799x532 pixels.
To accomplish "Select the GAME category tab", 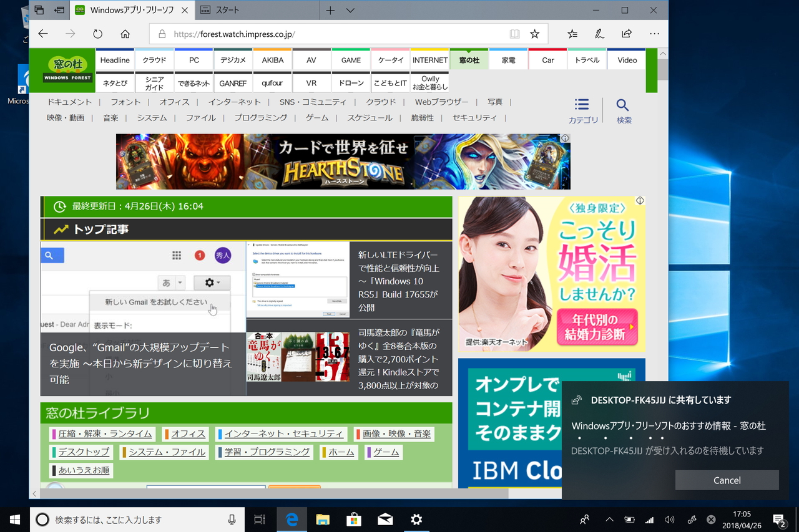I will point(351,59).
